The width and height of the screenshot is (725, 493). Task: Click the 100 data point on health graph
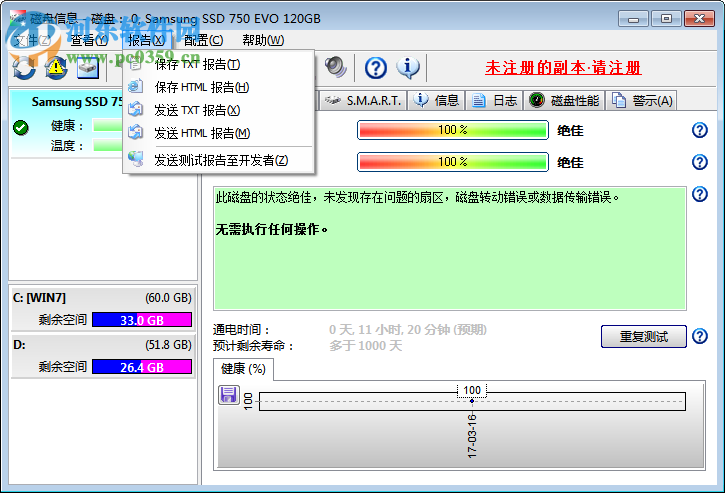(x=472, y=401)
